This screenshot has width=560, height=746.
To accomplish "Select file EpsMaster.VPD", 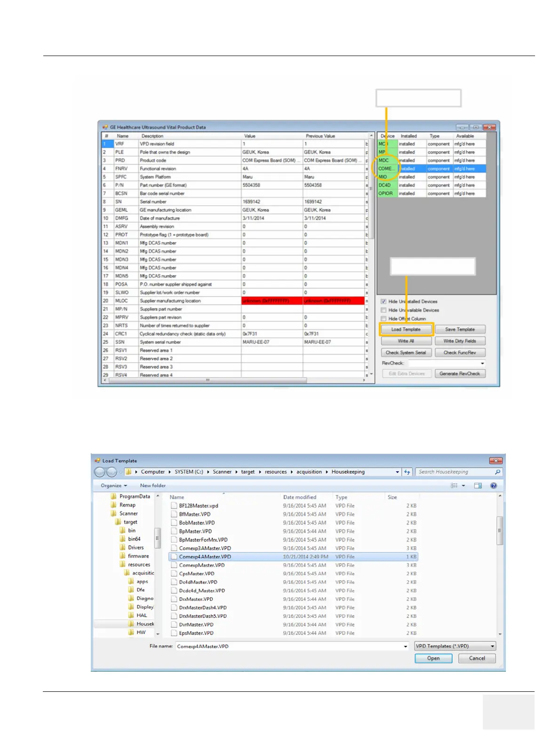I will [x=293, y=633].
